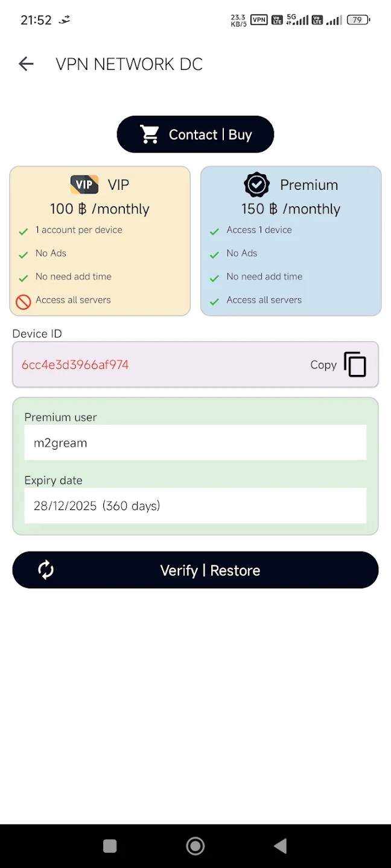Tap the refresh icon on Verify Restore button

tap(45, 570)
